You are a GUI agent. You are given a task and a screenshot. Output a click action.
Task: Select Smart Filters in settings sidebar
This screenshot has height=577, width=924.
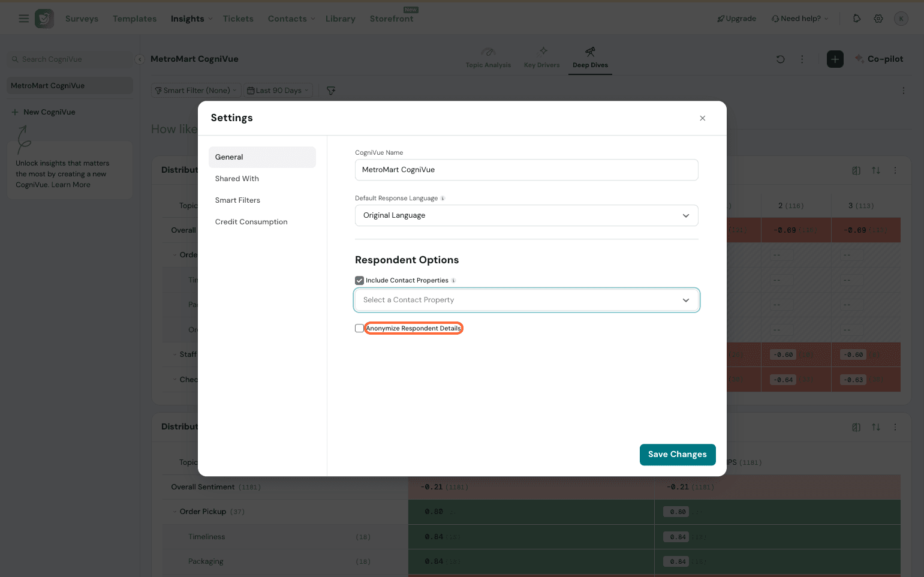237,200
